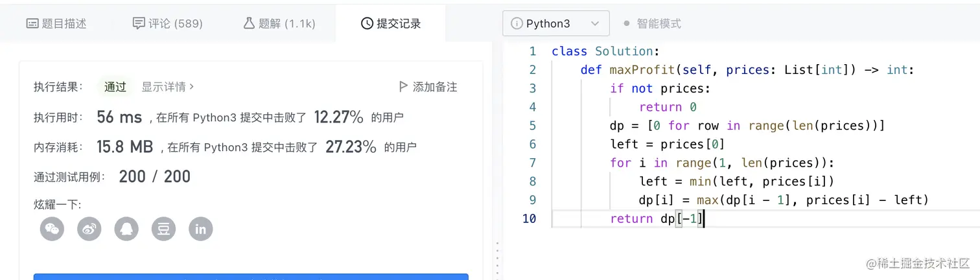Click the '15.8 MB' memory value
980x280 pixels.
pyautogui.click(x=124, y=147)
